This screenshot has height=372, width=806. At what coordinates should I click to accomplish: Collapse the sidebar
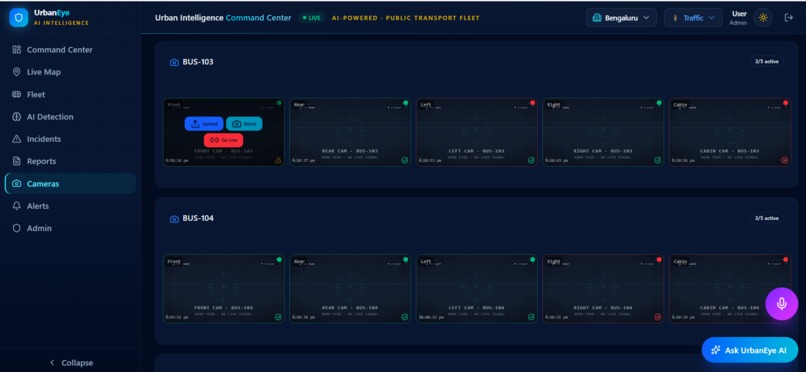click(71, 363)
